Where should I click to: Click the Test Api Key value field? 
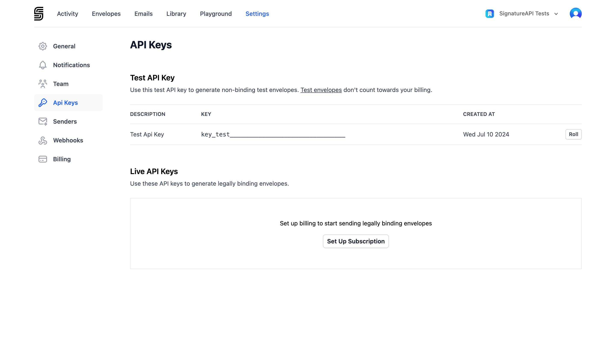coord(272,134)
